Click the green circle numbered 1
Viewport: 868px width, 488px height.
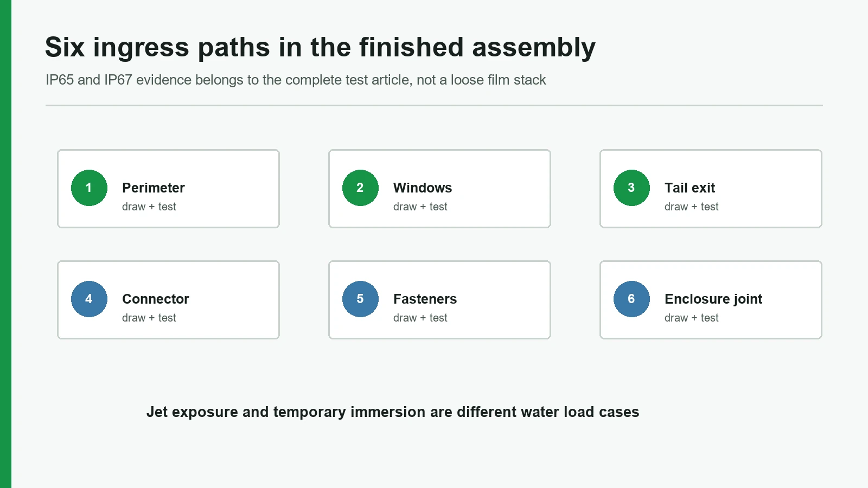89,188
